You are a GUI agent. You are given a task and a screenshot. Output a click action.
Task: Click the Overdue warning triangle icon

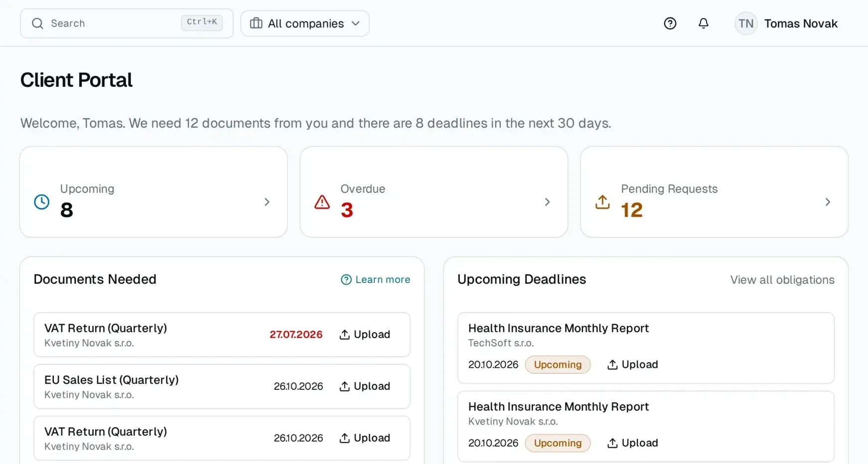[x=322, y=202]
